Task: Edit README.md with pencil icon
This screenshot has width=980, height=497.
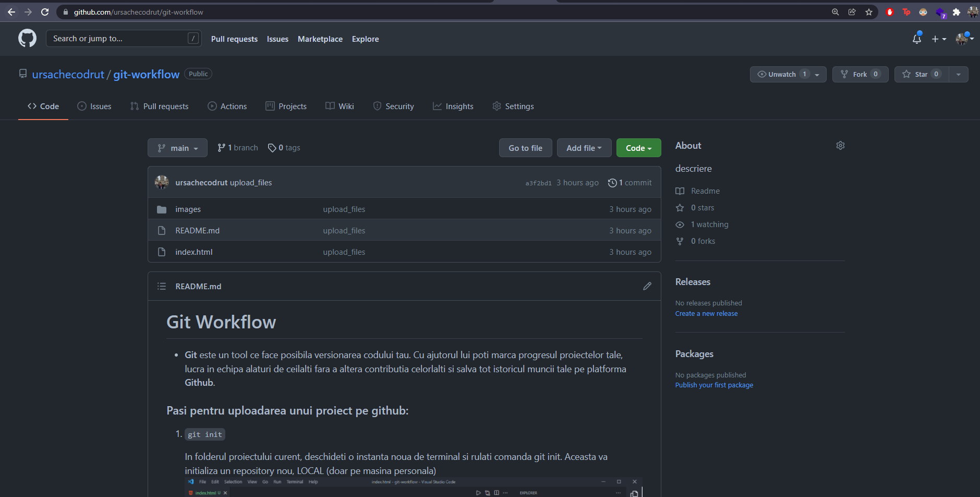Action: (x=647, y=286)
